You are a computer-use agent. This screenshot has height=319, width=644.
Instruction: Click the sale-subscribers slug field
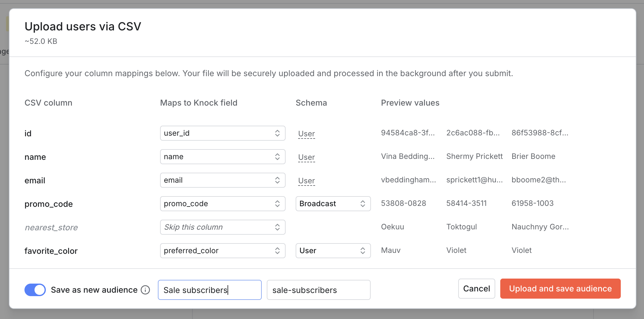point(318,290)
